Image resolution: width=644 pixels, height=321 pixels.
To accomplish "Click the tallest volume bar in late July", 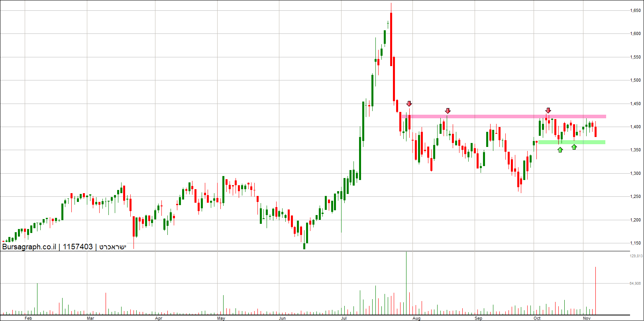I will pos(406,283).
